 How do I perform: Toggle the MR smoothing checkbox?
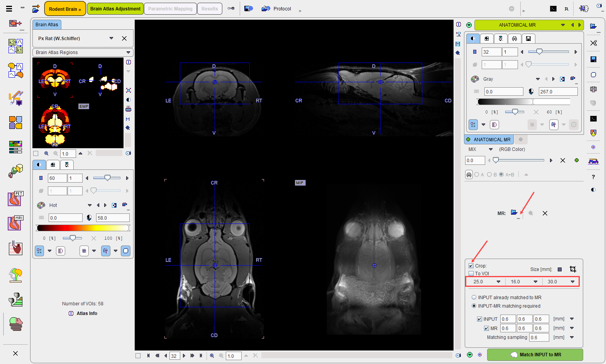[486, 328]
